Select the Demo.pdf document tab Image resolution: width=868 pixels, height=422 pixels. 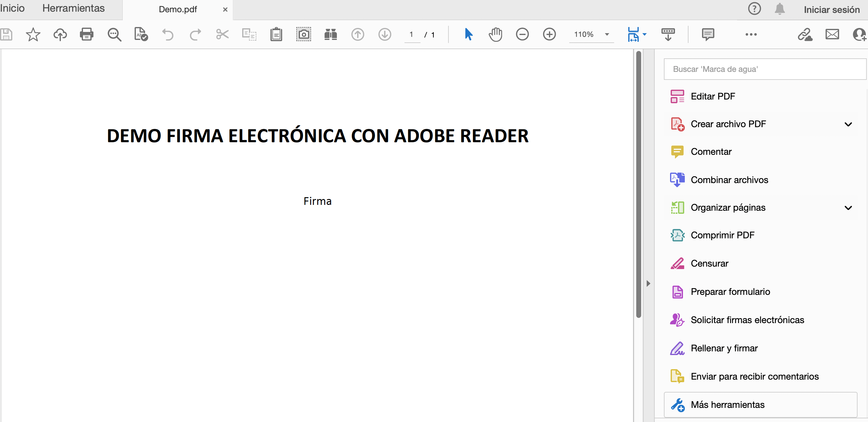coord(178,10)
